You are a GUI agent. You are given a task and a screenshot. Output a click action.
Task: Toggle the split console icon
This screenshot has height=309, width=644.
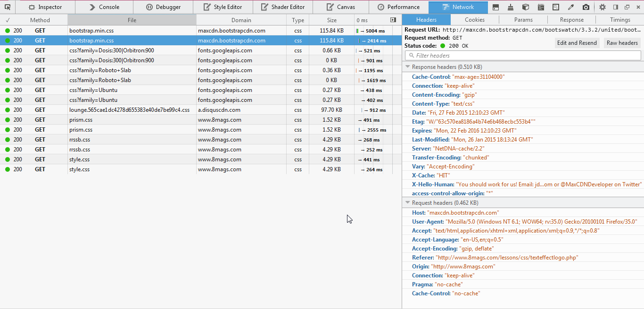[x=495, y=7]
